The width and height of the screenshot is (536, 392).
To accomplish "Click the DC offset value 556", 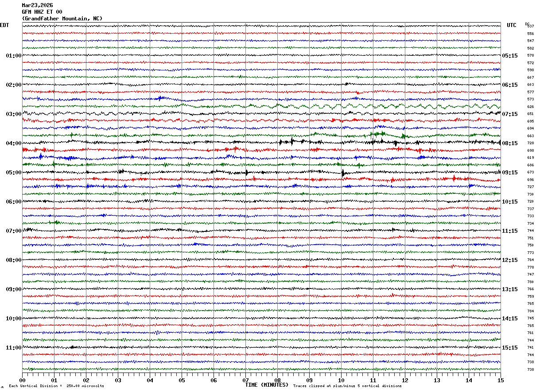I will pos(530,34).
